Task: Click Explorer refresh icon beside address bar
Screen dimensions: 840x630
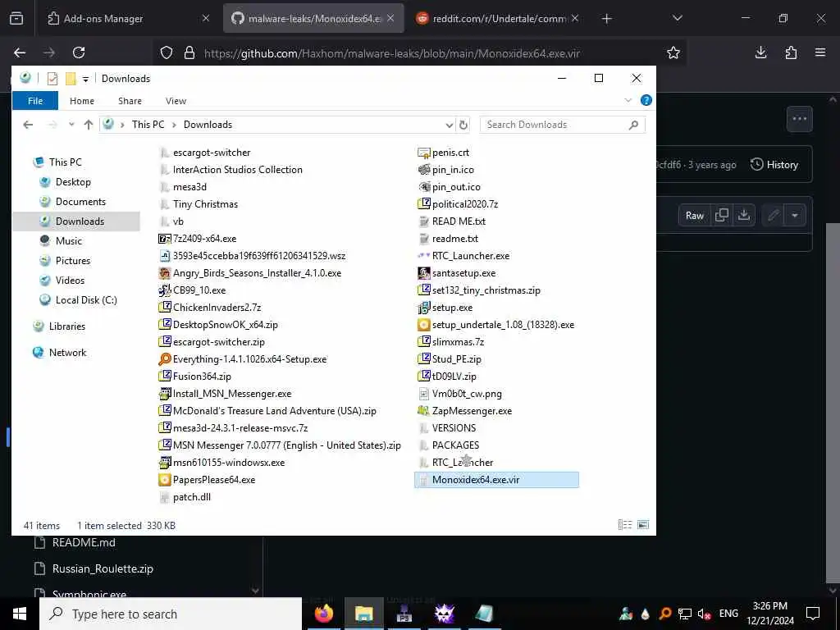Action: pos(463,125)
